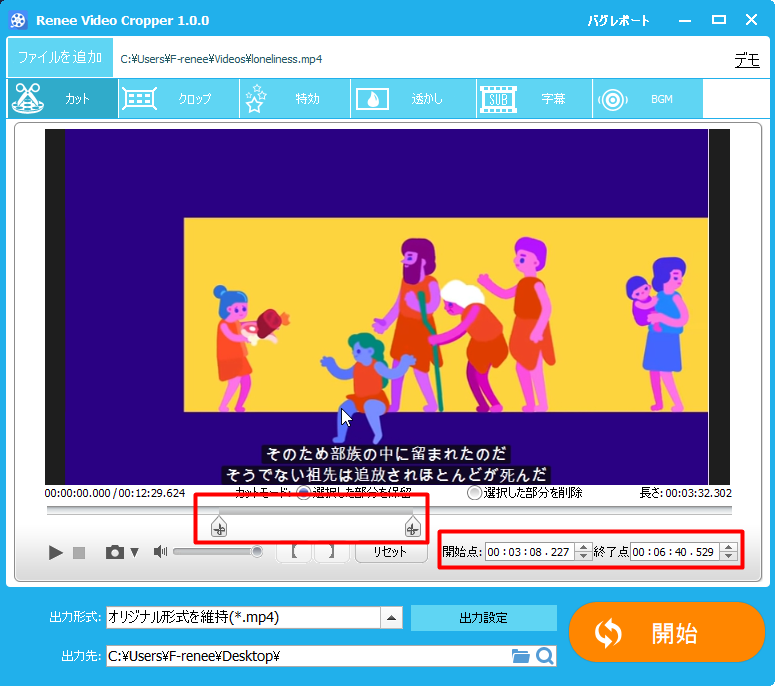
Task: Switch to the 透かし watermark tab
Action: 413,99
